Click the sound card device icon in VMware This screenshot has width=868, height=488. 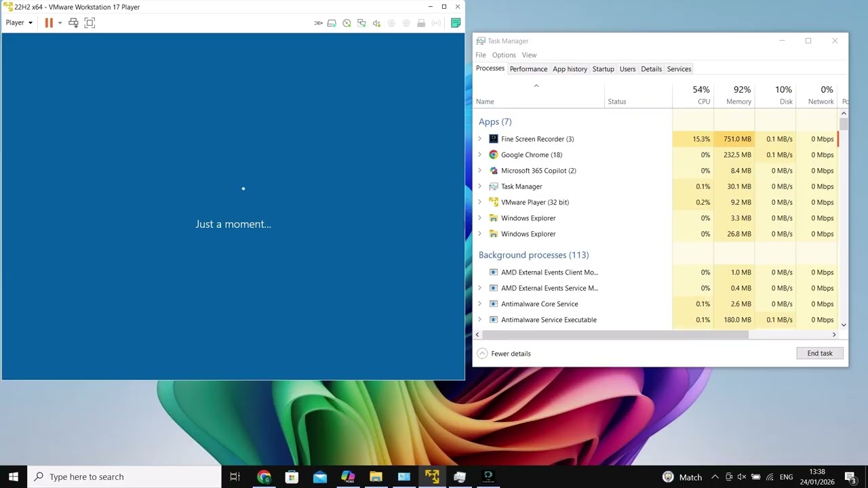pos(376,23)
